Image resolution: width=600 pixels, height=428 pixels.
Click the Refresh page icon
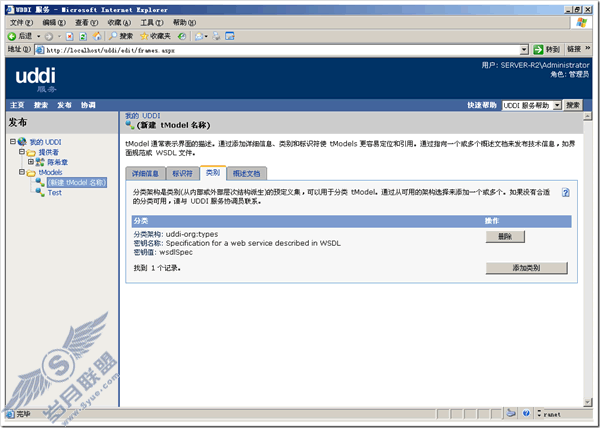tap(83, 37)
